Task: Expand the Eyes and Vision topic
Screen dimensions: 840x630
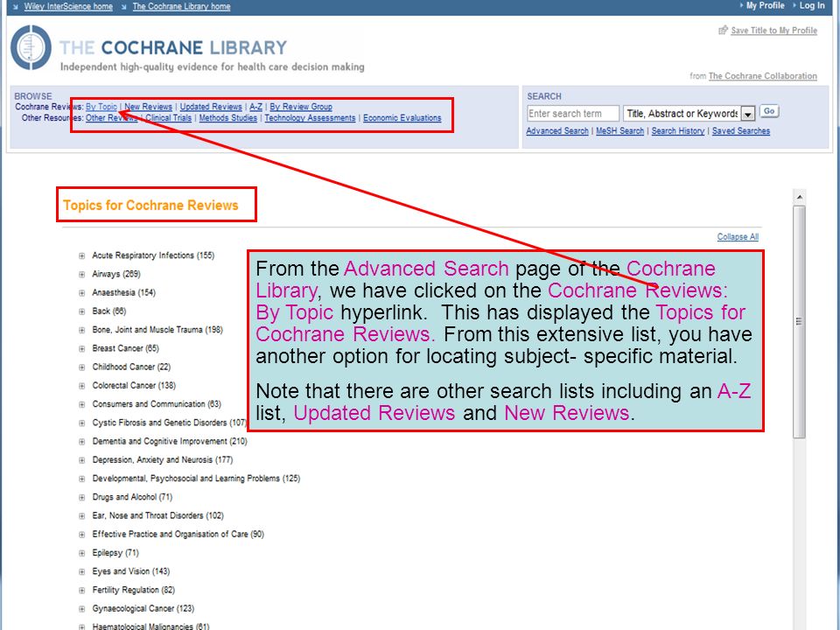Action: [x=82, y=572]
